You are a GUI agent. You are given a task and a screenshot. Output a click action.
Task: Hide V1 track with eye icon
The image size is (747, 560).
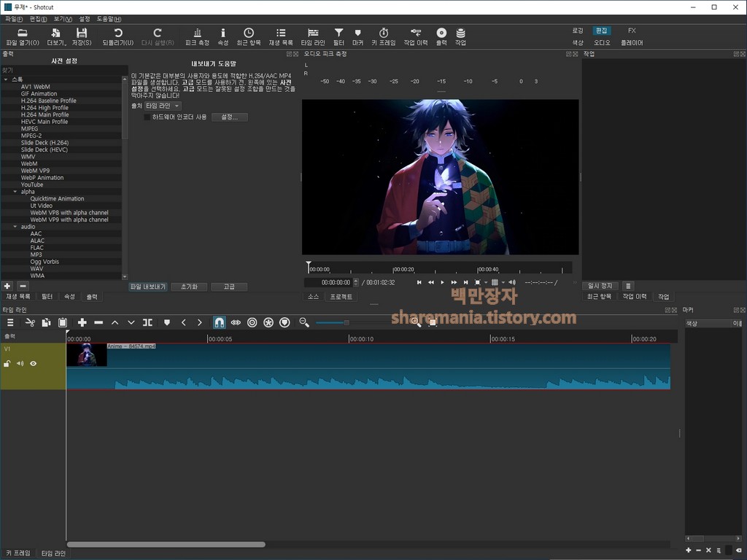(34, 363)
